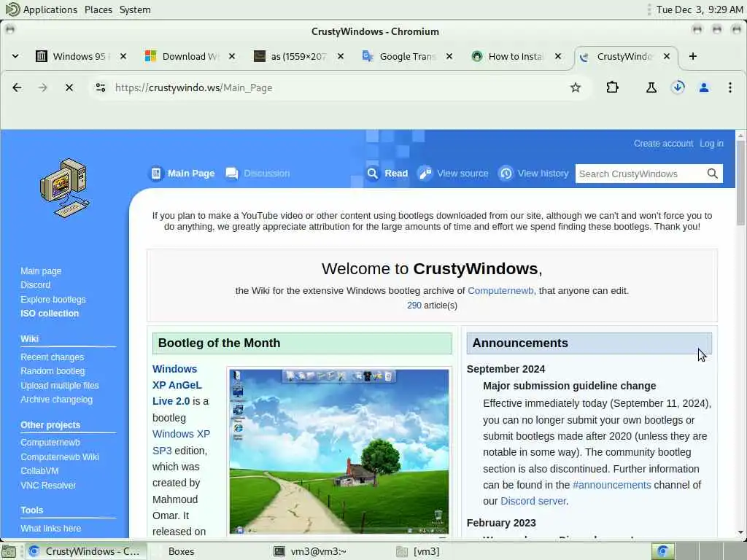This screenshot has width=747, height=560.
Task: Open Chrome Labs flask icon
Action: pyautogui.click(x=651, y=87)
